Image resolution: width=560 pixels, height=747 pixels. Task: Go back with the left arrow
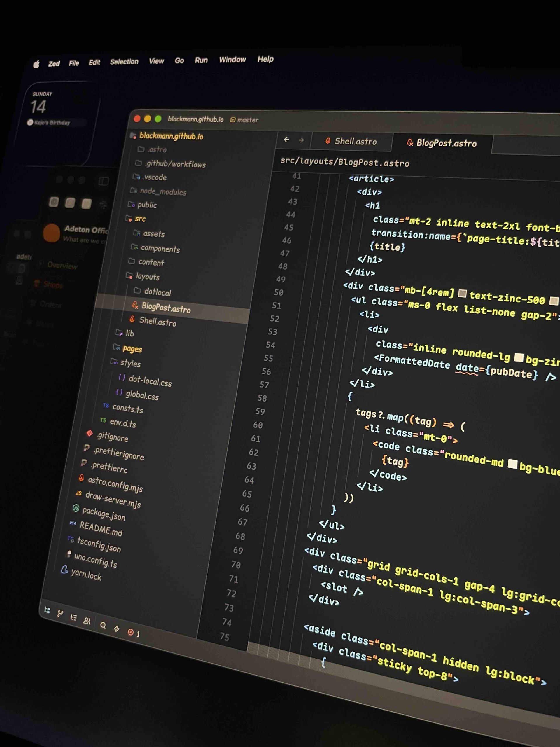[x=287, y=139]
